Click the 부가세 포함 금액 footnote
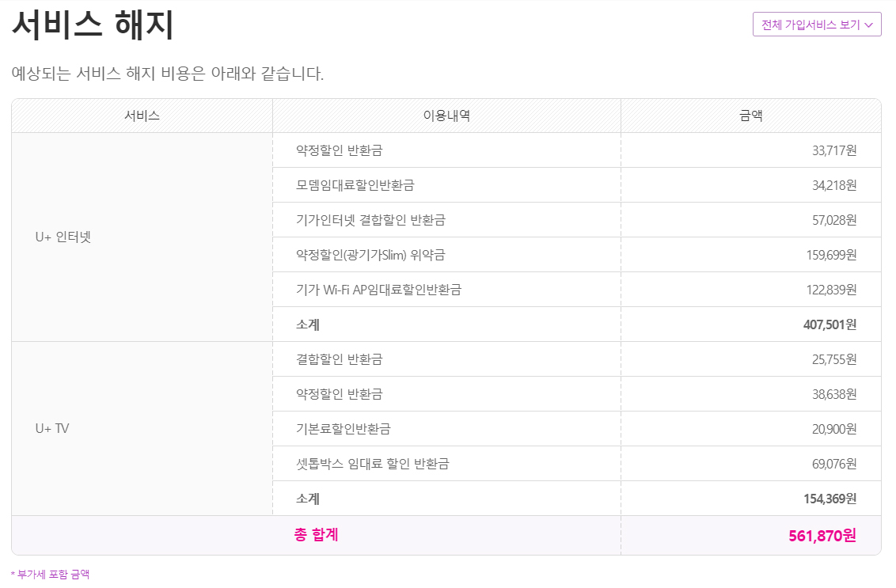Screen dimensions: 896x588 tap(51, 575)
